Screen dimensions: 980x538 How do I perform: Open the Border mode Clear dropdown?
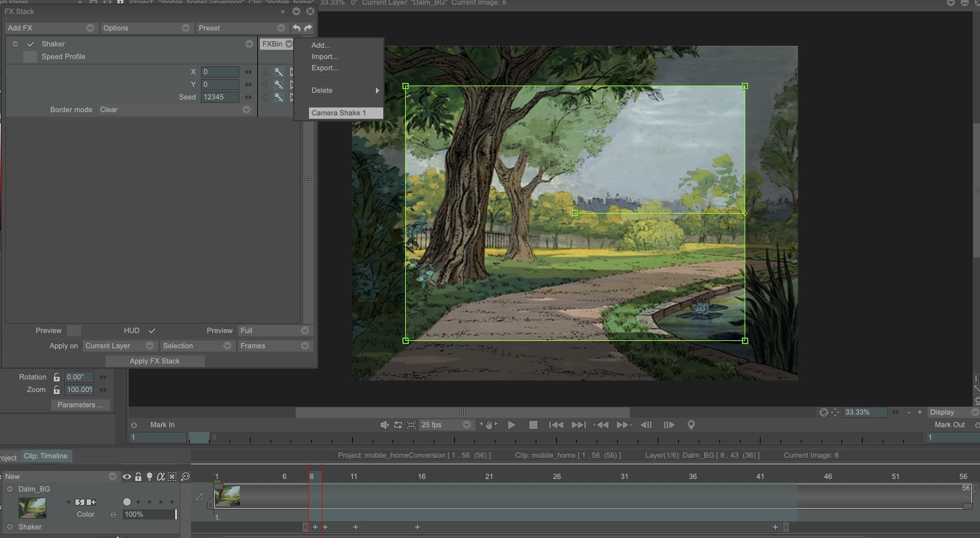175,109
